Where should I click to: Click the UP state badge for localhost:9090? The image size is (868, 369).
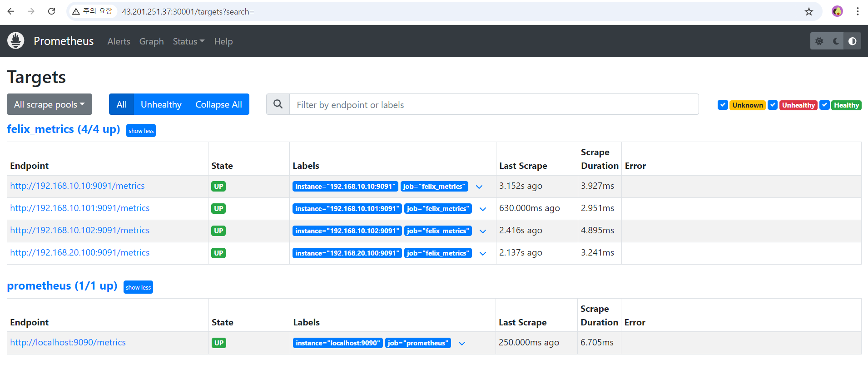219,343
